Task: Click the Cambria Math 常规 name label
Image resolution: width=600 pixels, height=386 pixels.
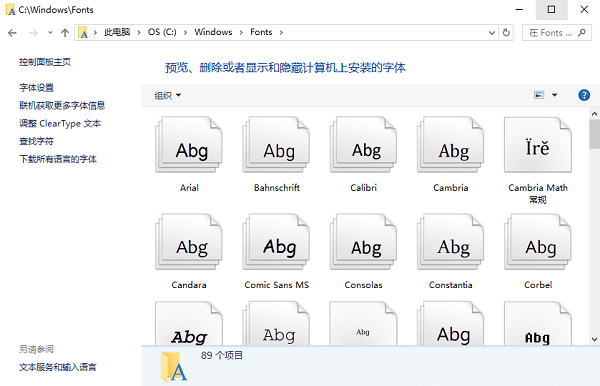Action: (538, 194)
